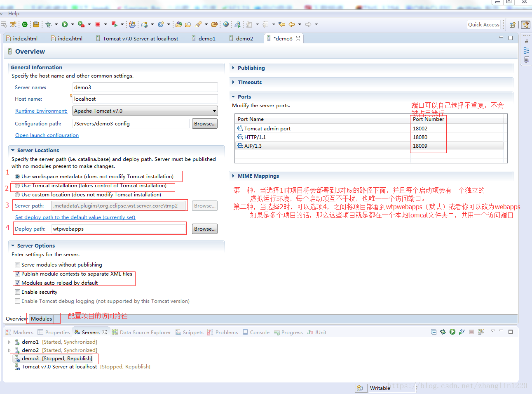Click the yellow Back arrow in toolbar
Image resolution: width=532 pixels, height=394 pixels.
pyautogui.click(x=292, y=24)
